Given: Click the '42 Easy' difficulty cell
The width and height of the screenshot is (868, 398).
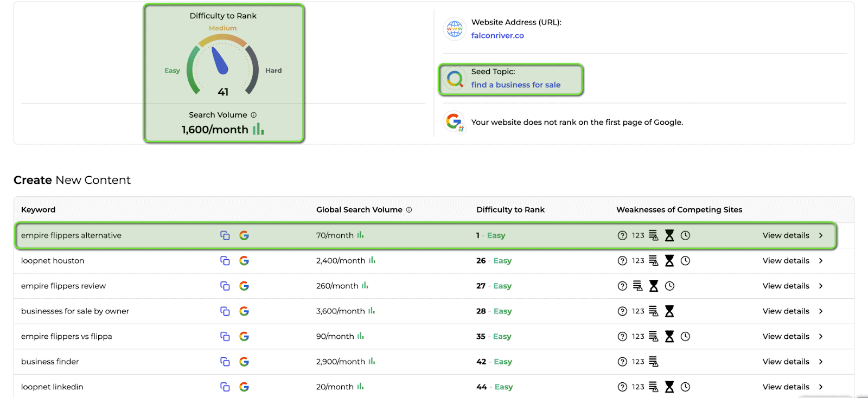Looking at the screenshot, I should pyautogui.click(x=494, y=362).
